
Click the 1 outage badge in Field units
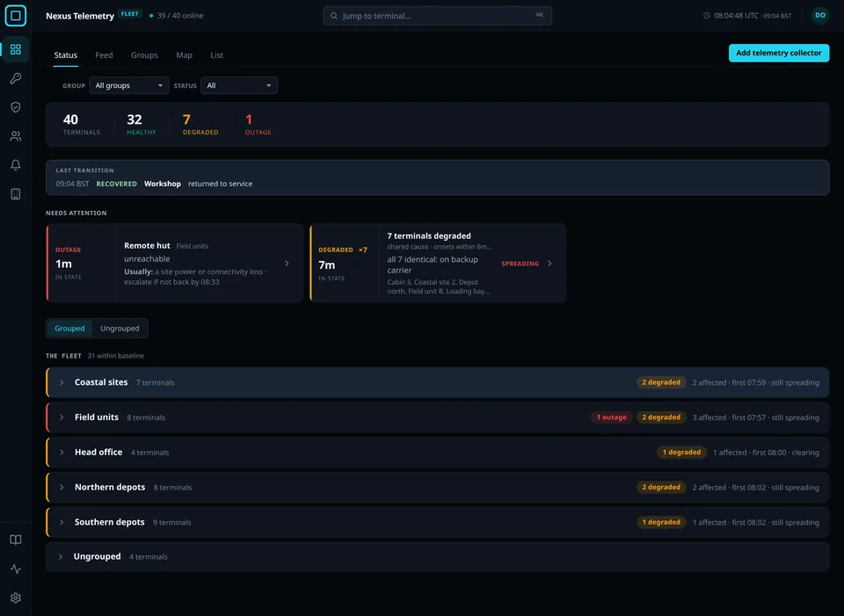(612, 417)
